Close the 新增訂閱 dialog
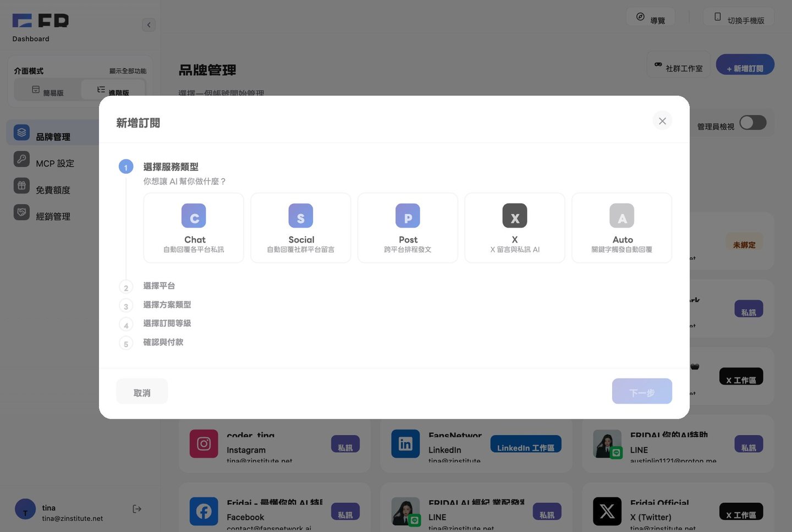Image resolution: width=792 pixels, height=532 pixels. (x=662, y=121)
